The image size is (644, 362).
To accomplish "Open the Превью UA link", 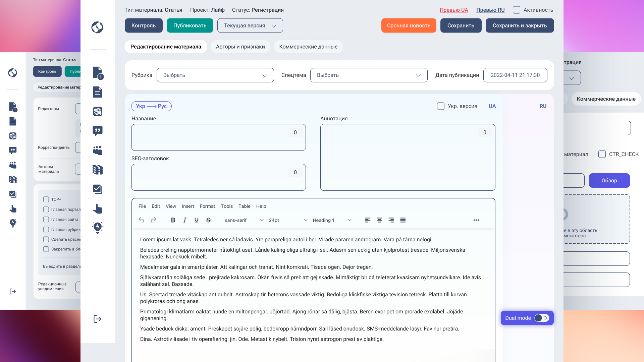I will coord(454,10).
